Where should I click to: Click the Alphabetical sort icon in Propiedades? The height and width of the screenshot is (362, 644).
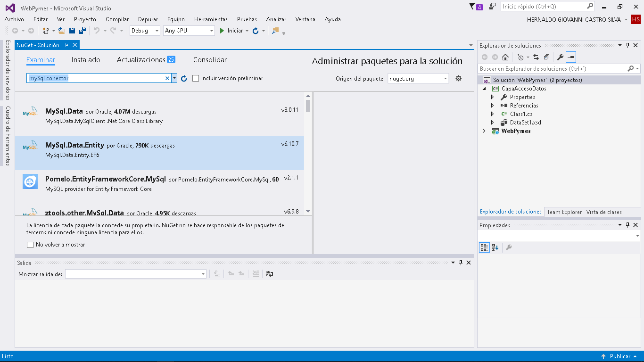coord(495,247)
